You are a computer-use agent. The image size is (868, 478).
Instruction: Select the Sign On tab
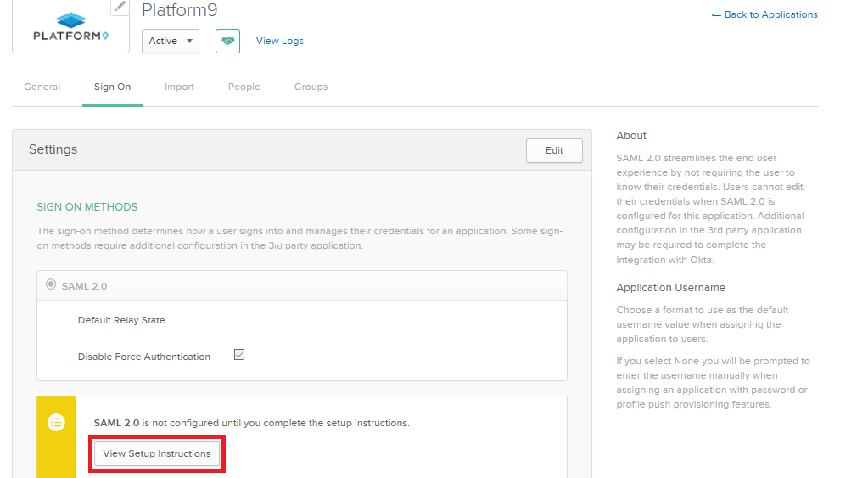pyautogui.click(x=112, y=87)
